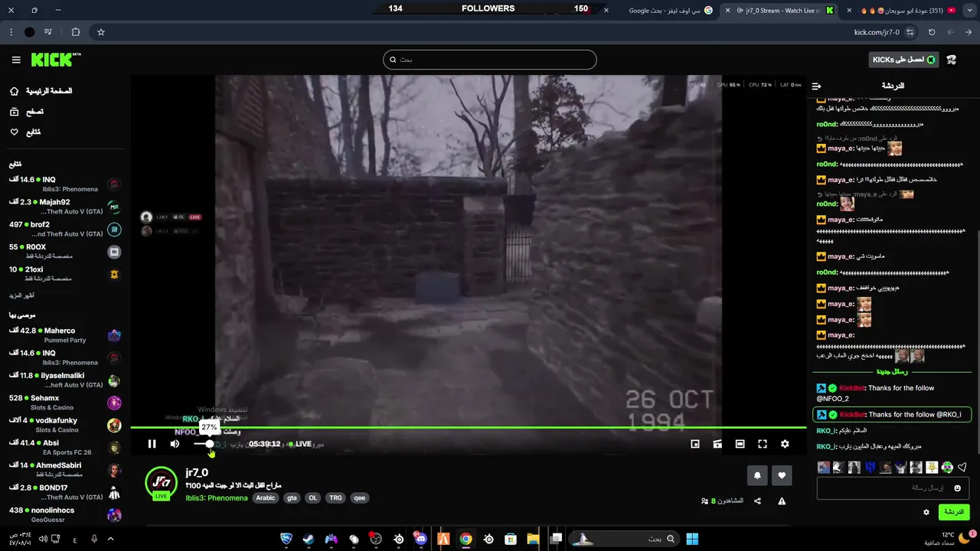Image resolution: width=980 pixels, height=551 pixels.
Task: Go to Kick home via logo
Action: point(55,60)
